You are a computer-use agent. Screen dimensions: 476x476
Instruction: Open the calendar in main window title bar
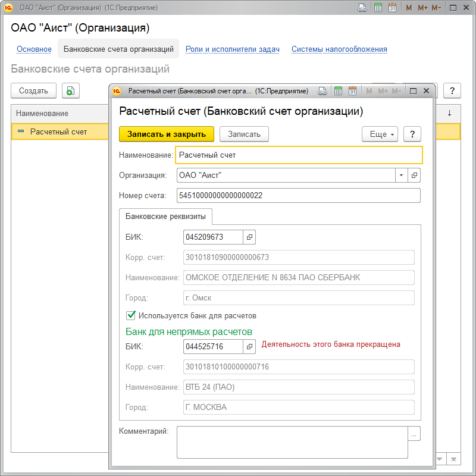[392, 8]
